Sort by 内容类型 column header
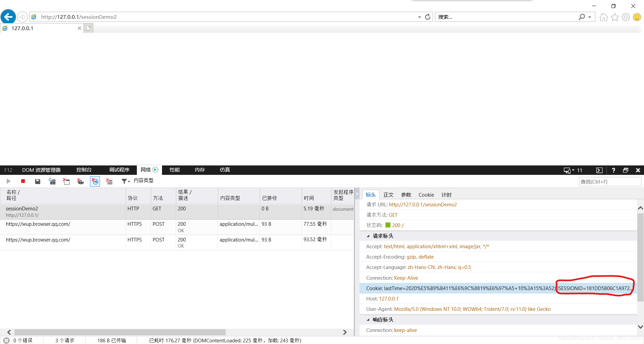 (x=239, y=195)
